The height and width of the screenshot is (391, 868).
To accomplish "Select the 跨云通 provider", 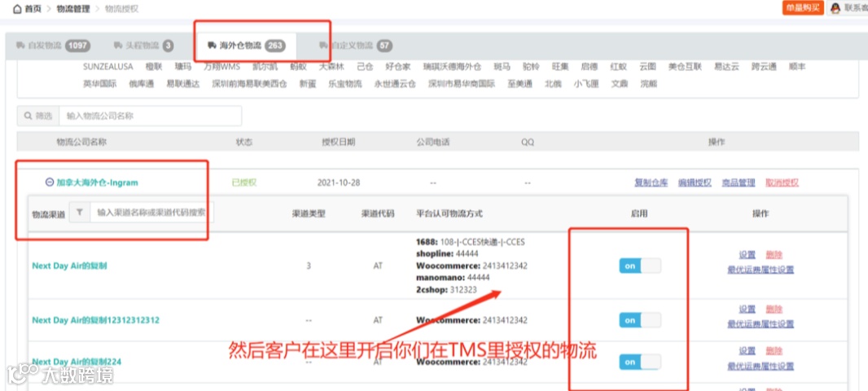I will (764, 67).
